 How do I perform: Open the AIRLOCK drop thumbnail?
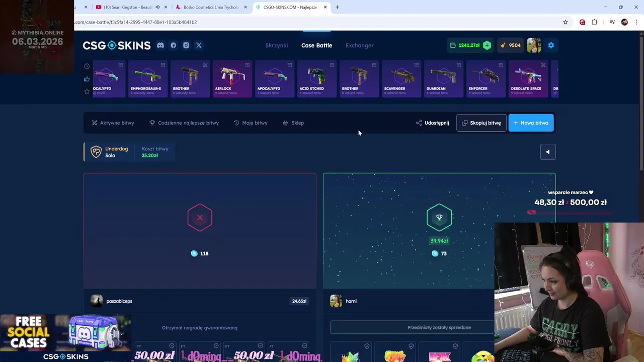click(232, 78)
